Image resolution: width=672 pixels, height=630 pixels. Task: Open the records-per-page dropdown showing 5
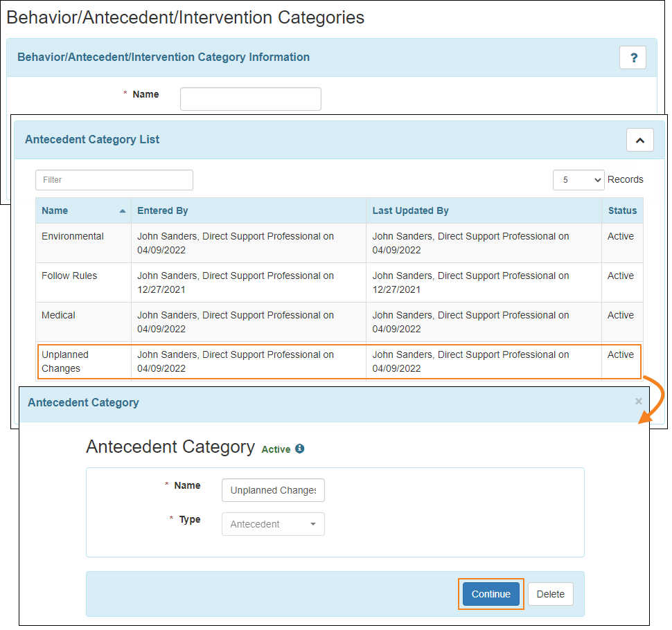pos(578,179)
